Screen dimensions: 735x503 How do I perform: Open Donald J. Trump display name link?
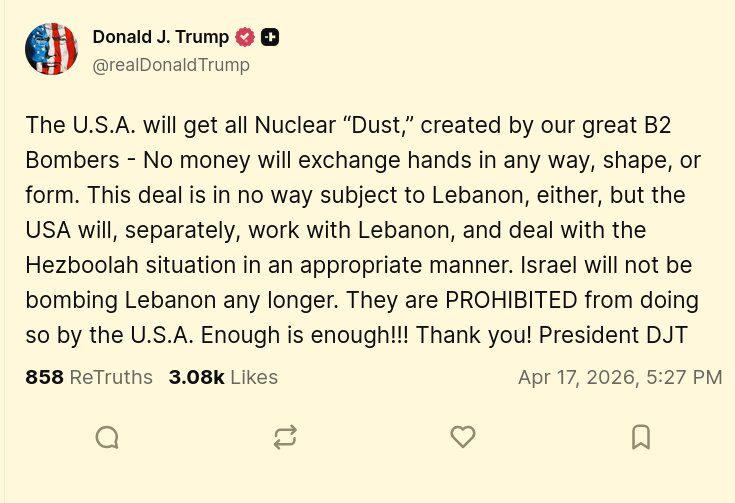coord(160,38)
